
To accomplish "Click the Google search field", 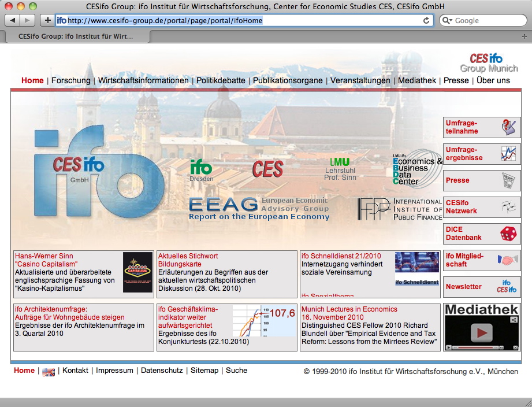I will tap(483, 20).
